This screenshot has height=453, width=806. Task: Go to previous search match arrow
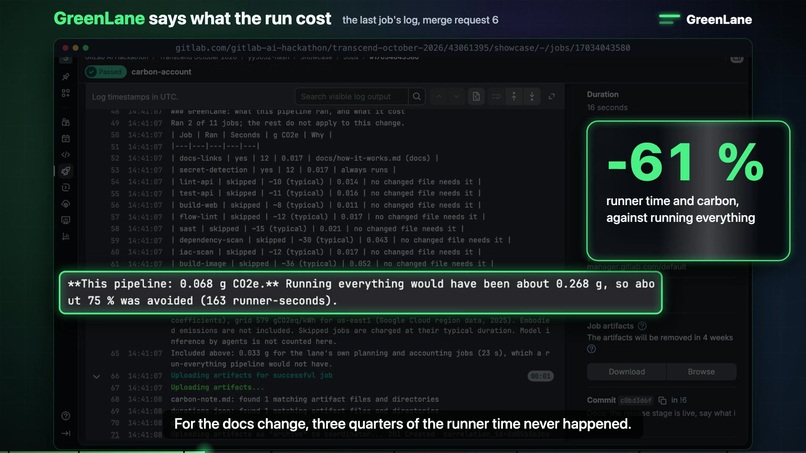coord(439,97)
